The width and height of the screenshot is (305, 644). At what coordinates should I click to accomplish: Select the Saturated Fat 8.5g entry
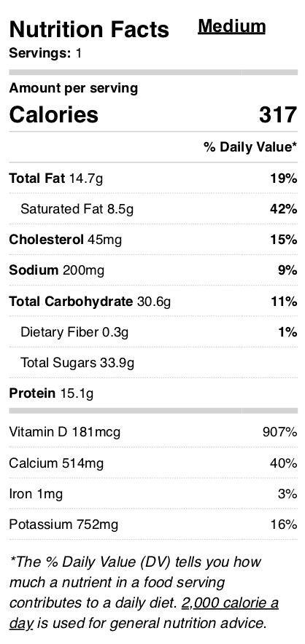(x=153, y=209)
